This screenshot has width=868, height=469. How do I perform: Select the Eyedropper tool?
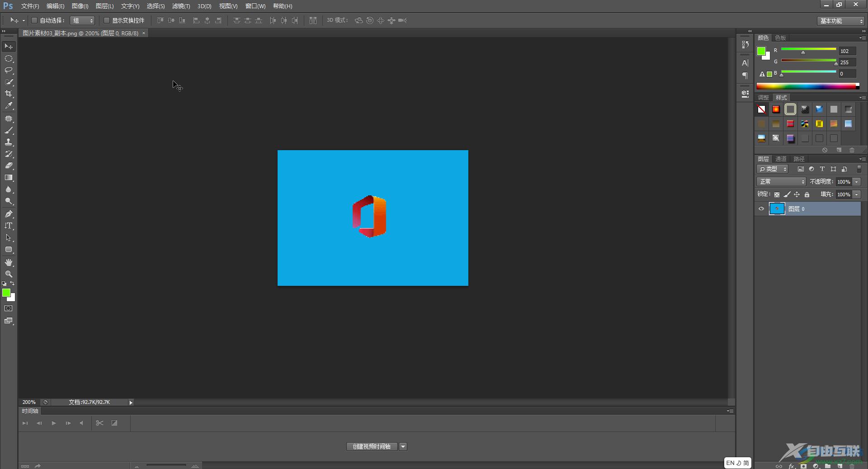click(9, 106)
